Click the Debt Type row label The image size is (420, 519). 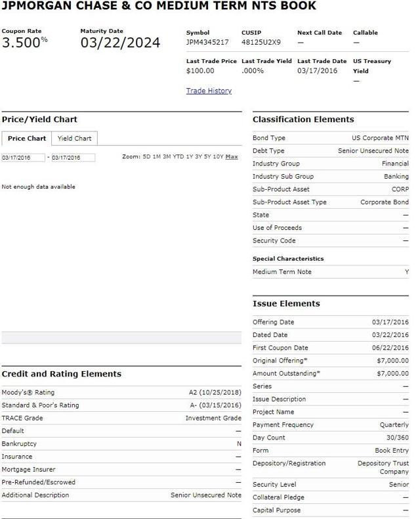click(x=268, y=151)
